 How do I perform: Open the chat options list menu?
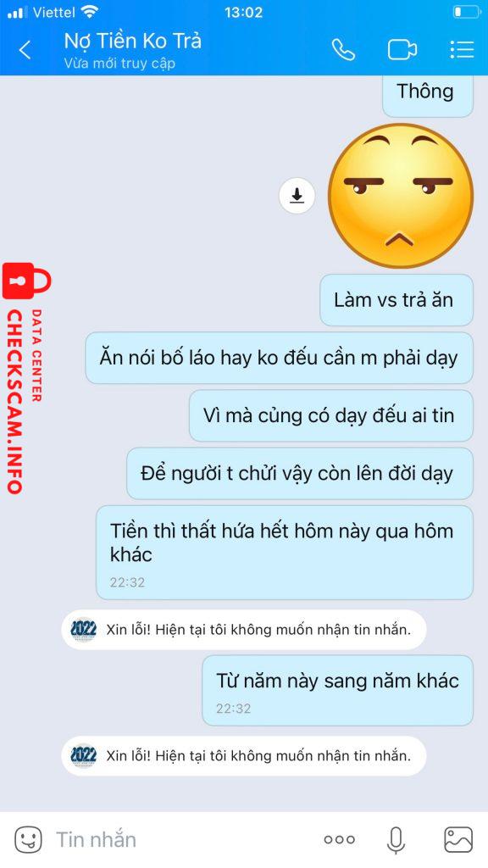click(x=462, y=49)
